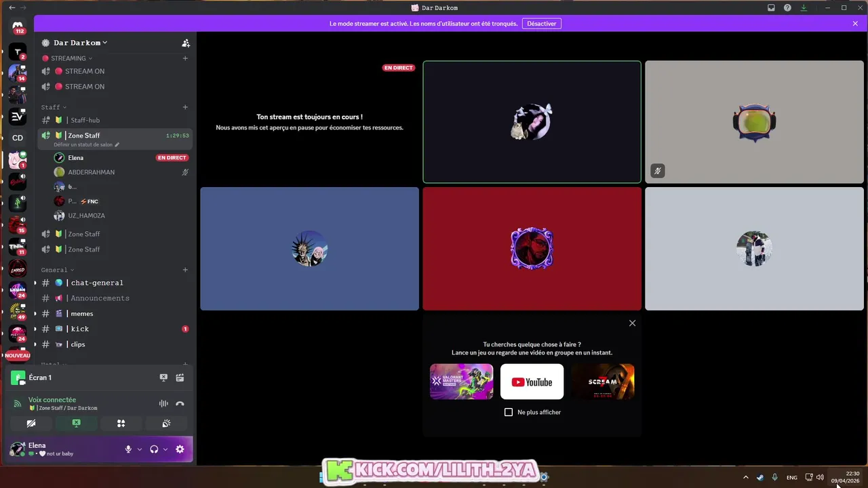
Task: Launch the Valorant Masters activity card
Action: click(x=461, y=382)
